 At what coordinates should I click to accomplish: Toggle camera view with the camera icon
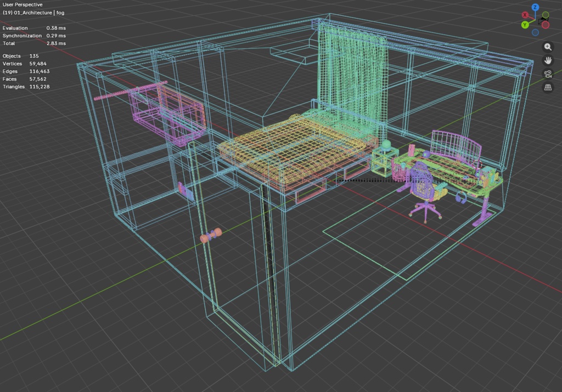[x=548, y=74]
